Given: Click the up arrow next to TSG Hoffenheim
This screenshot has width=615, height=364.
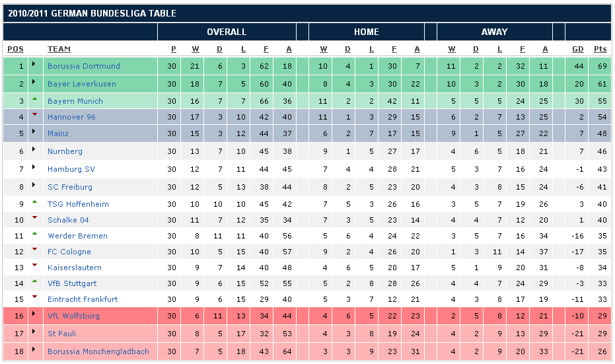Looking at the screenshot, I should coord(34,202).
